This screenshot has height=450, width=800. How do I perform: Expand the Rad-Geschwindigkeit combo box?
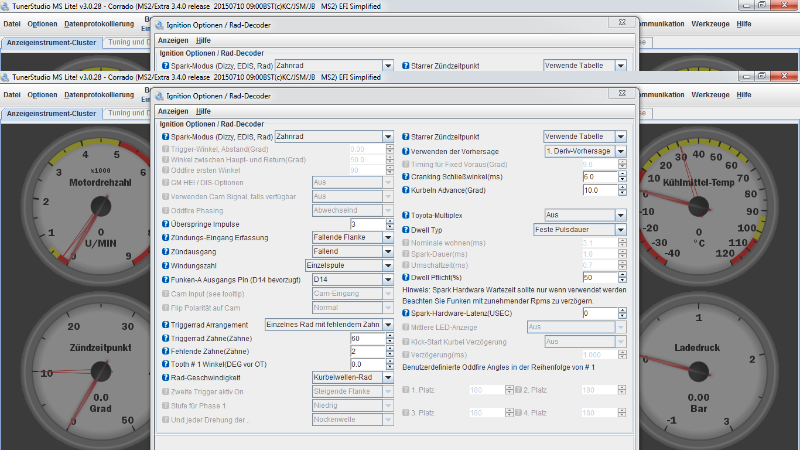click(x=387, y=377)
